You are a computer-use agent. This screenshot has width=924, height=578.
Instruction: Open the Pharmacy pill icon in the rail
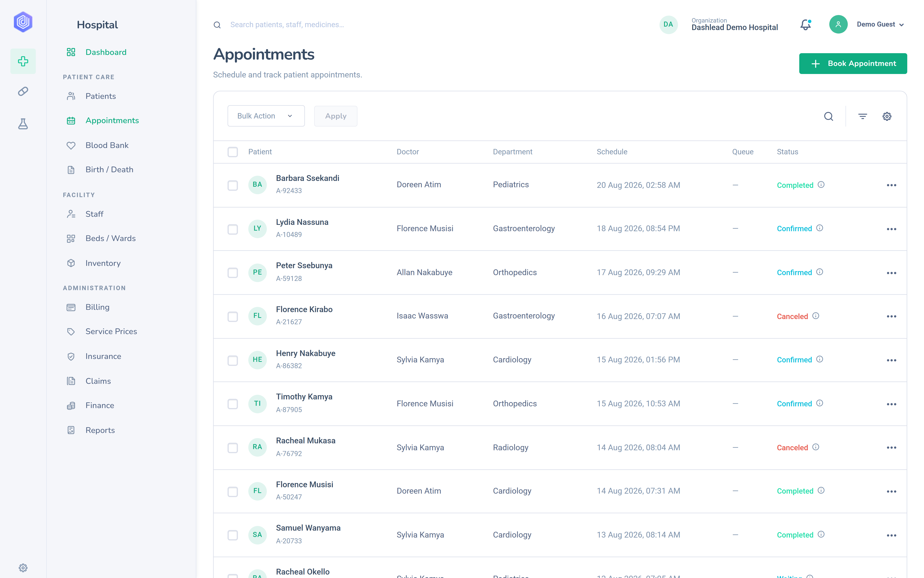(x=23, y=91)
